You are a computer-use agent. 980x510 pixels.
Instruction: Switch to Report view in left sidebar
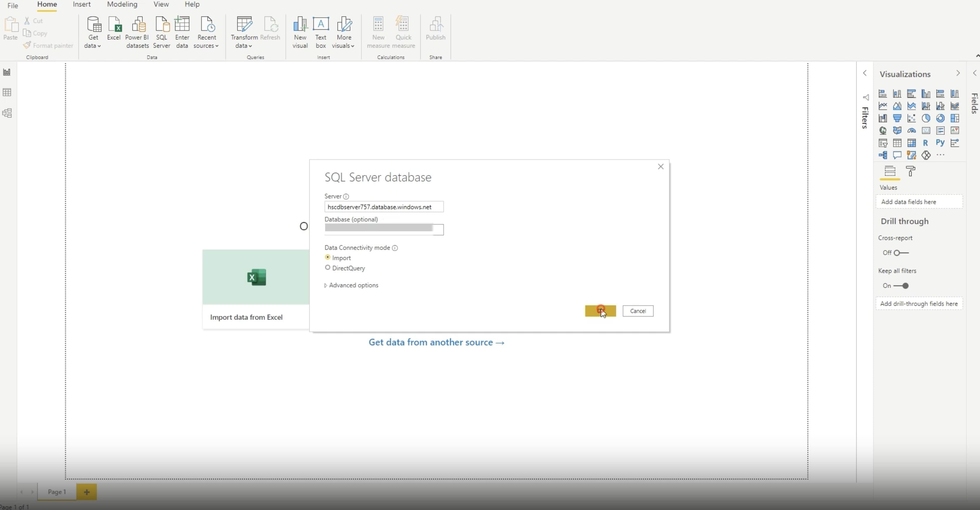click(7, 72)
